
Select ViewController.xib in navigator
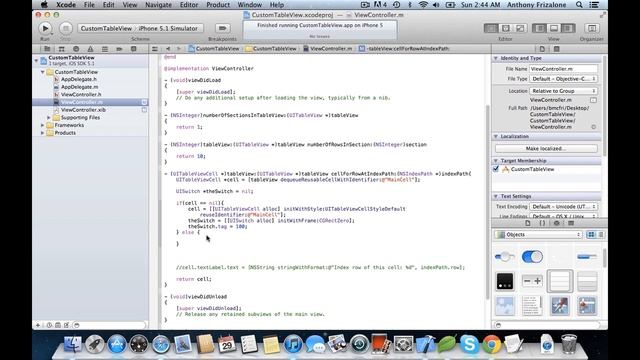(x=83, y=110)
